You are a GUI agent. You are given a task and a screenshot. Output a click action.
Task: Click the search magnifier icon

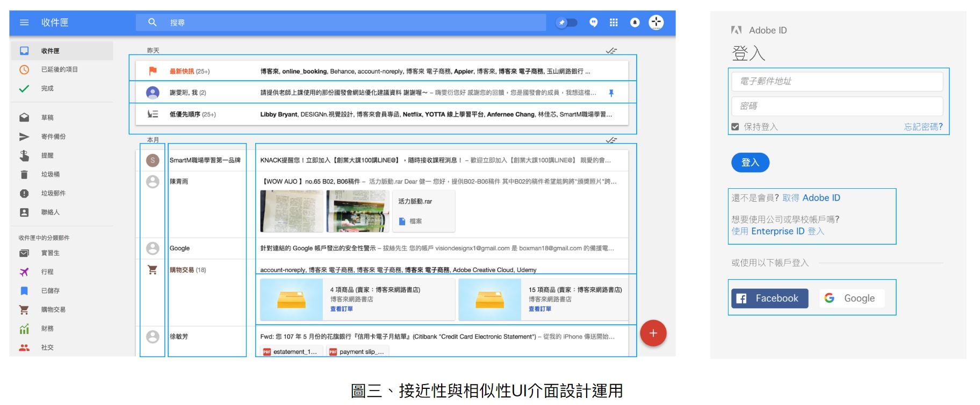(153, 23)
